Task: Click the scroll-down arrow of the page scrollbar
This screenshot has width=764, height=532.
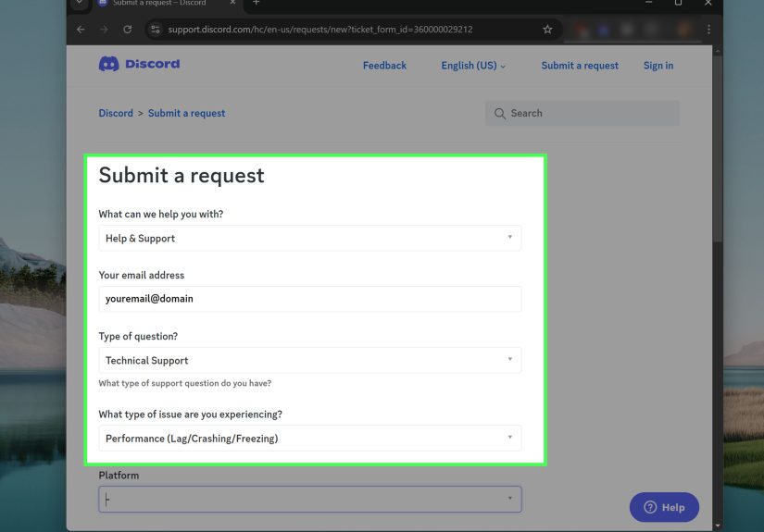Action: tap(717, 526)
